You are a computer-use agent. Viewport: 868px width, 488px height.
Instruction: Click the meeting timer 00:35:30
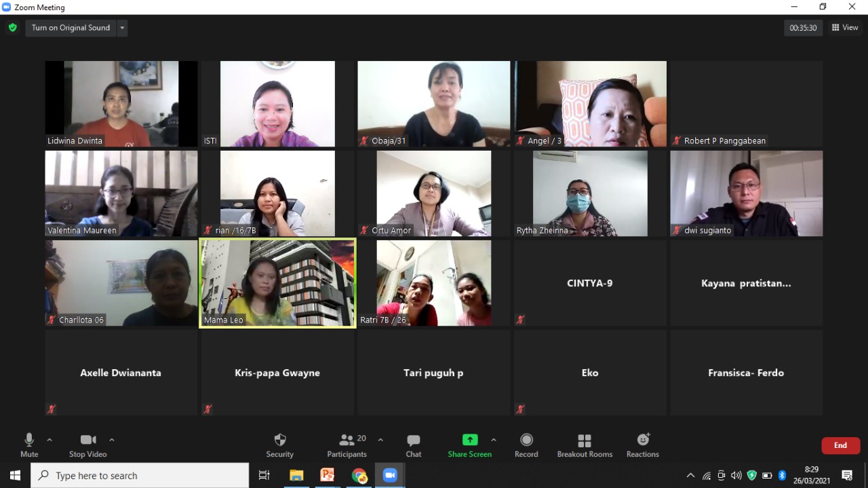pos(803,28)
